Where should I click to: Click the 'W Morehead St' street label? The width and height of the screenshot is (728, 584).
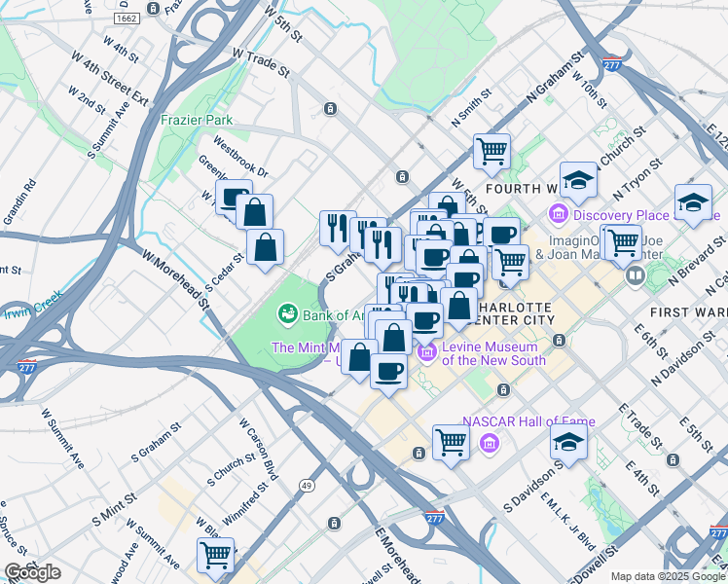tap(175, 280)
